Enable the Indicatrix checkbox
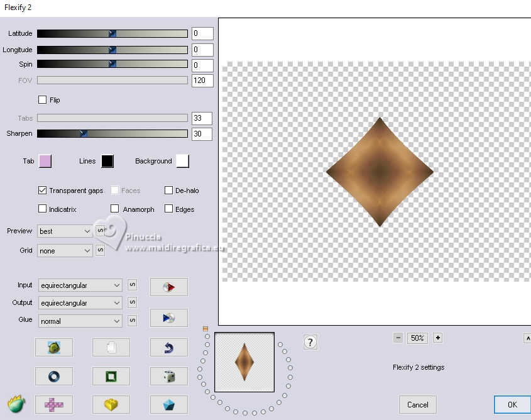The width and height of the screenshot is (531, 420). pyautogui.click(x=42, y=209)
